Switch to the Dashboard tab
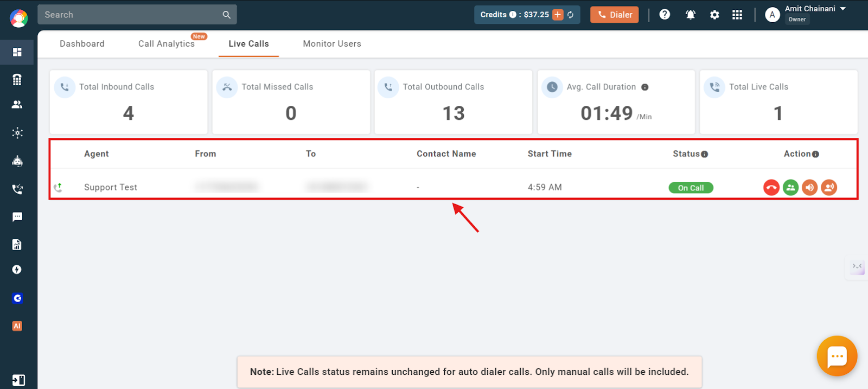The width and height of the screenshot is (868, 389). (x=82, y=44)
